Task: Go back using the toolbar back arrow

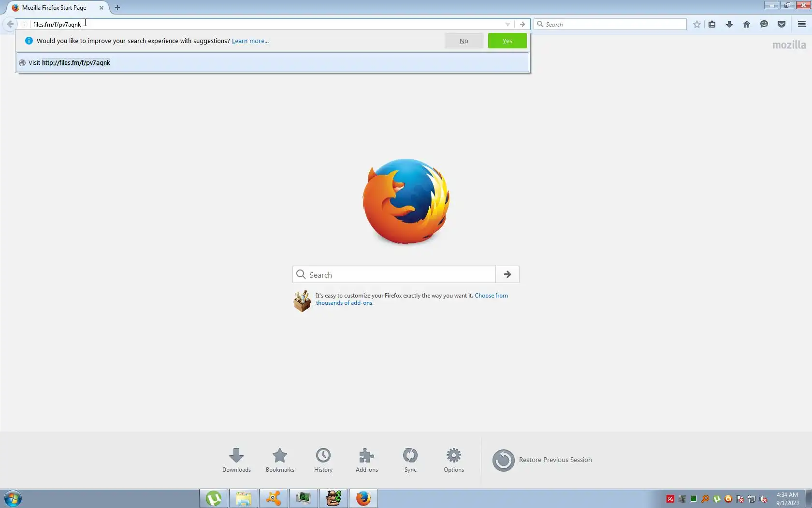Action: (10, 24)
